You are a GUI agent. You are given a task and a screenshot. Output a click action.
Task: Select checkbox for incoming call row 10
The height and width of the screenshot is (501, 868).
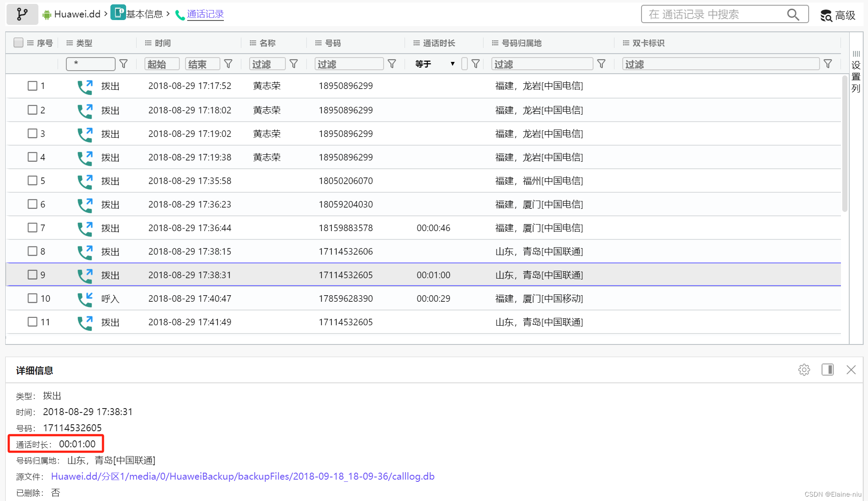[x=32, y=298]
